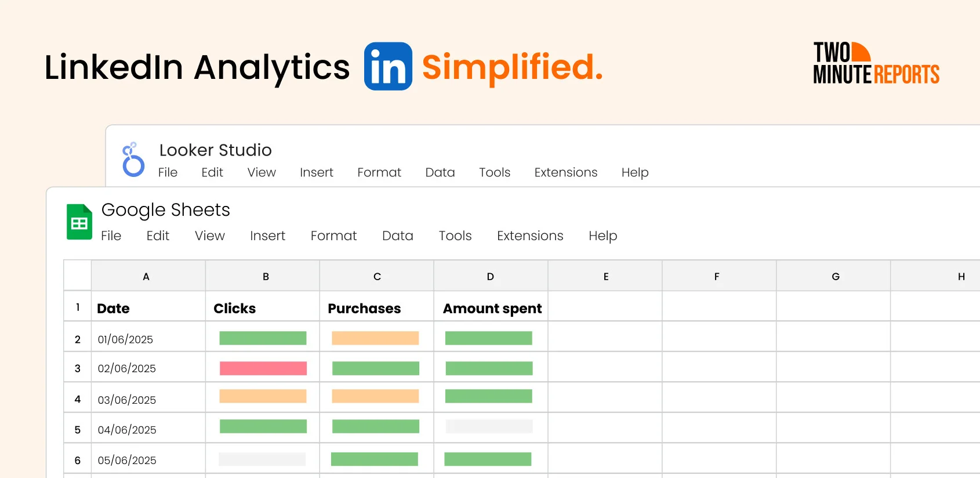980x478 pixels.
Task: Select column C header
Action: pyautogui.click(x=376, y=276)
